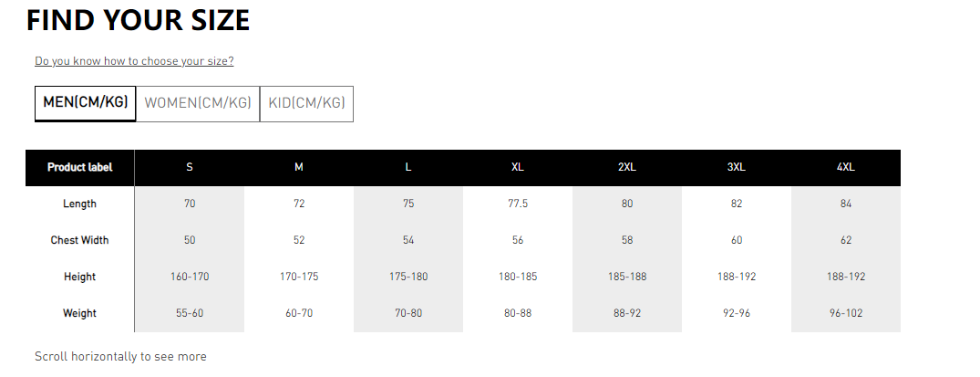This screenshot has height=377, width=980.
Task: Switch to the WOMEN(CM/KG) tab
Action: [x=198, y=103]
